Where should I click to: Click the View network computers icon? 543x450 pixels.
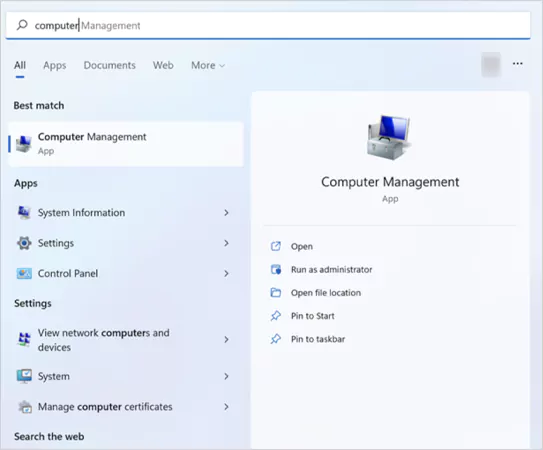pyautogui.click(x=24, y=339)
